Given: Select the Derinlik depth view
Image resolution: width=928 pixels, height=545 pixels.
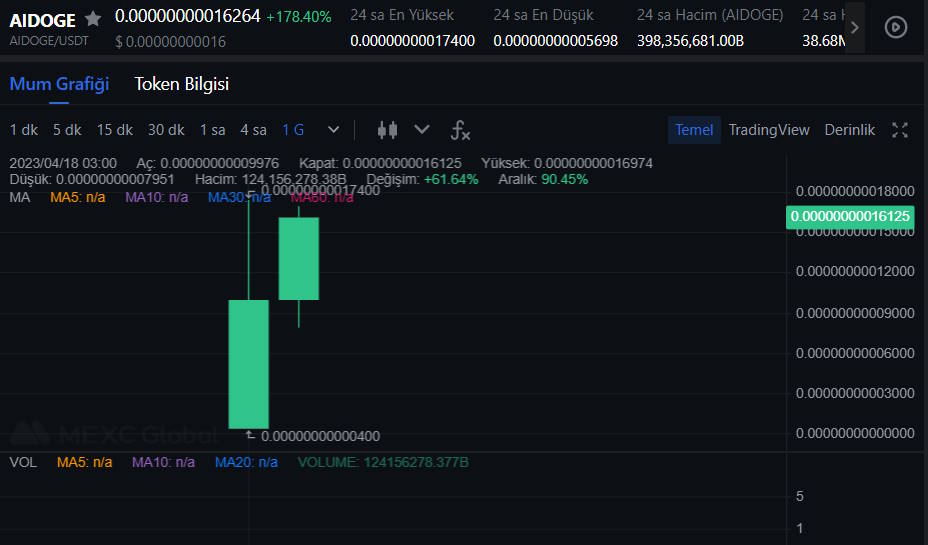Looking at the screenshot, I should pyautogui.click(x=849, y=130).
